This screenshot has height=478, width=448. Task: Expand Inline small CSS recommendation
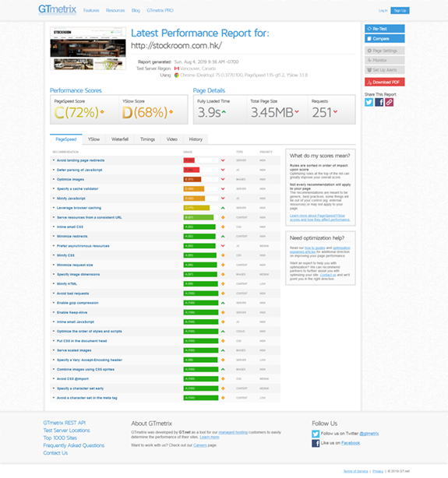click(x=70, y=227)
